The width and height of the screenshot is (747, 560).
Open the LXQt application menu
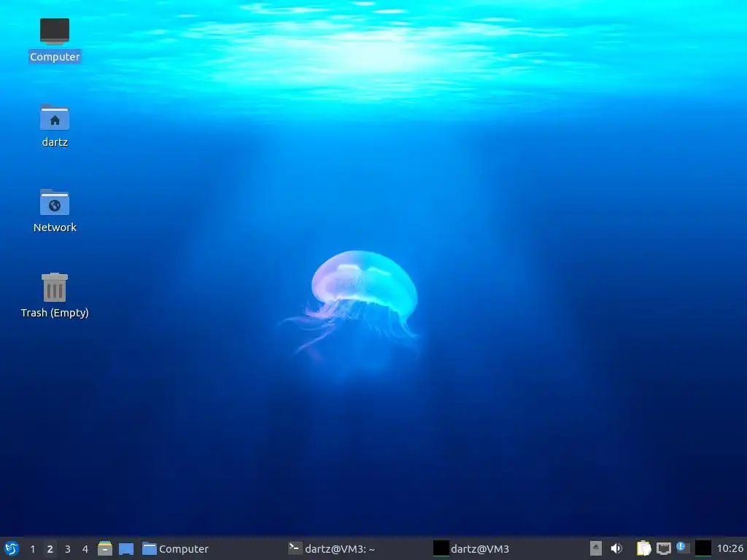12,548
